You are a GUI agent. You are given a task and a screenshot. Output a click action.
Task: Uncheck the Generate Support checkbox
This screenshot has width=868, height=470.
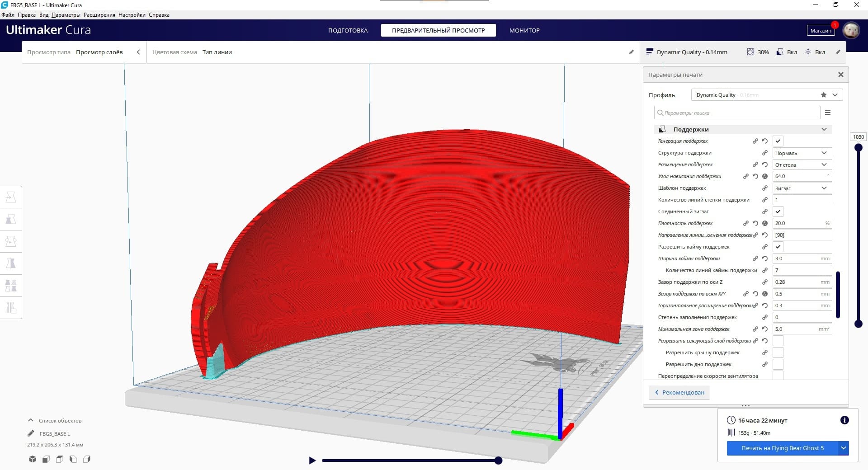coord(778,141)
